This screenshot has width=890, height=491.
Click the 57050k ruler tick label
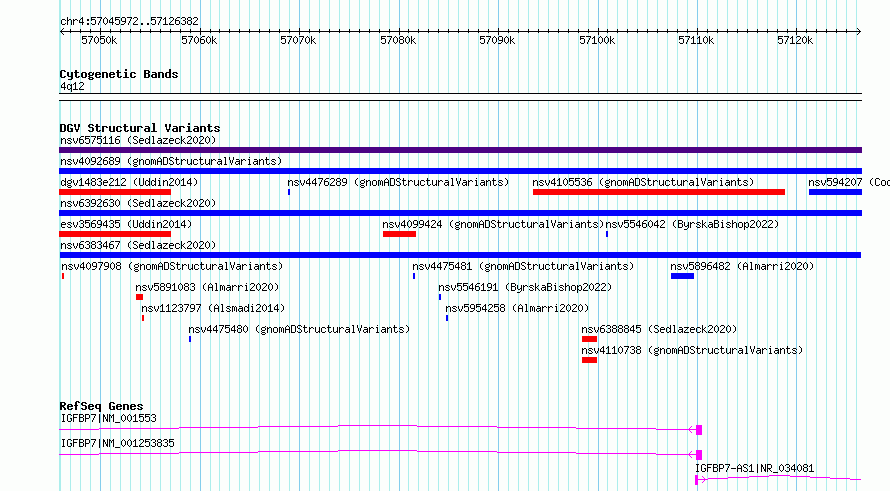(x=99, y=40)
